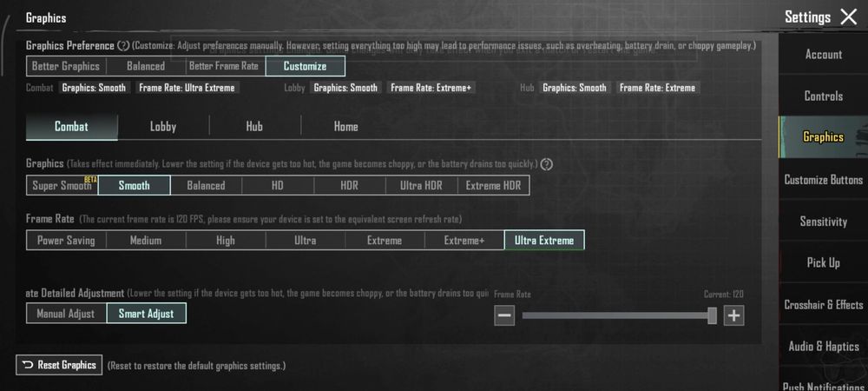The height and width of the screenshot is (391, 868).
Task: Open Controls settings in sidebar
Action: click(823, 96)
